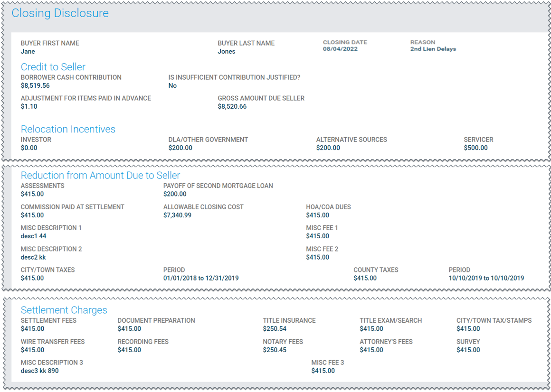Image resolution: width=551 pixels, height=392 pixels.
Task: Select the Settlement Charges section heading
Action: (x=64, y=310)
